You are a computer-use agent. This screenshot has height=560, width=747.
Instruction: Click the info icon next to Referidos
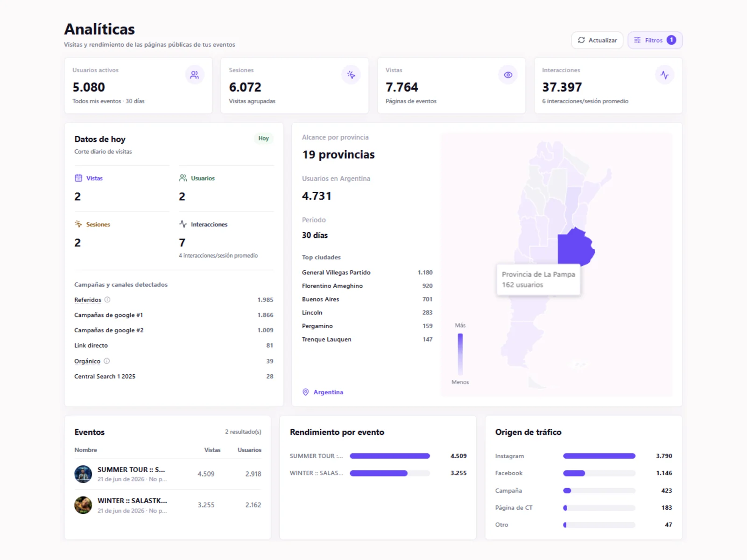(107, 300)
